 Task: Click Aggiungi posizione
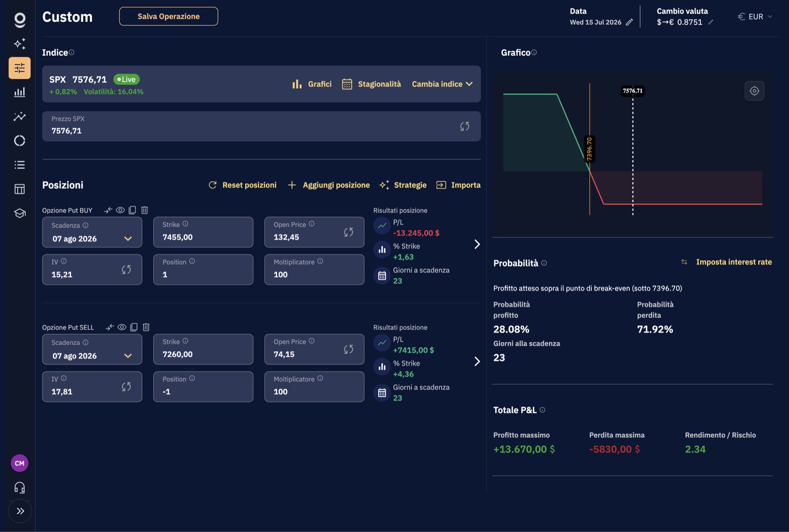click(329, 185)
